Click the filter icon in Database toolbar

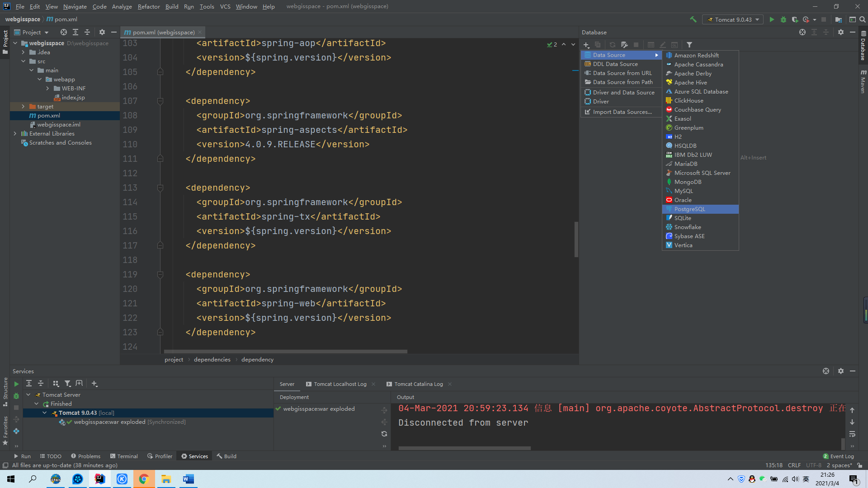coord(689,45)
